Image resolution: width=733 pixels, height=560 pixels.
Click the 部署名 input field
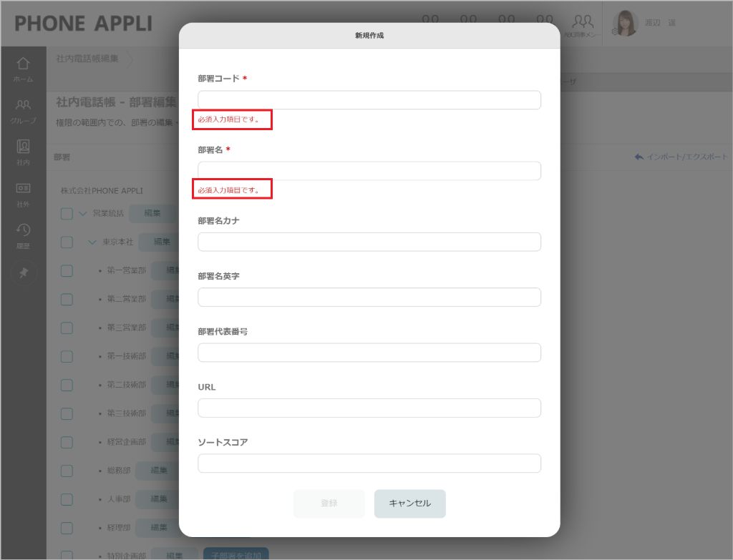coord(369,171)
